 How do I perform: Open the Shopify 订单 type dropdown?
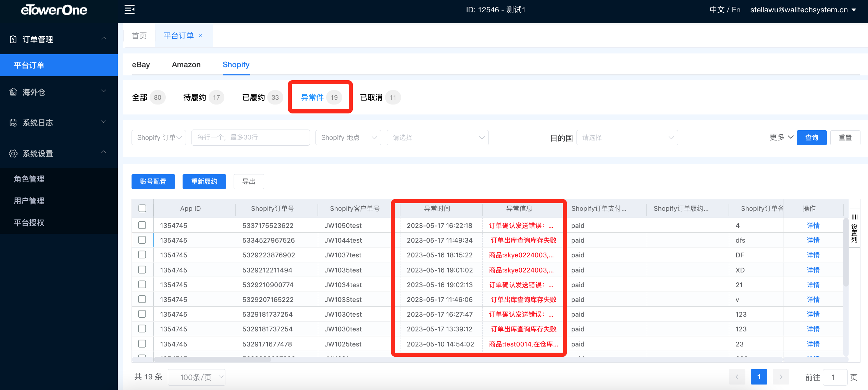click(159, 137)
